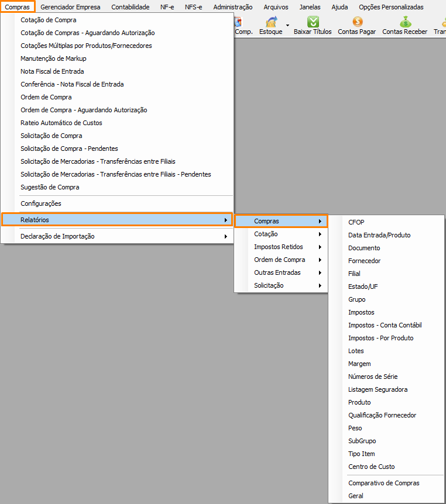Image resolution: width=446 pixels, height=504 pixels.
Task: Open the Data Entrada/Produto report
Action: coord(386,235)
